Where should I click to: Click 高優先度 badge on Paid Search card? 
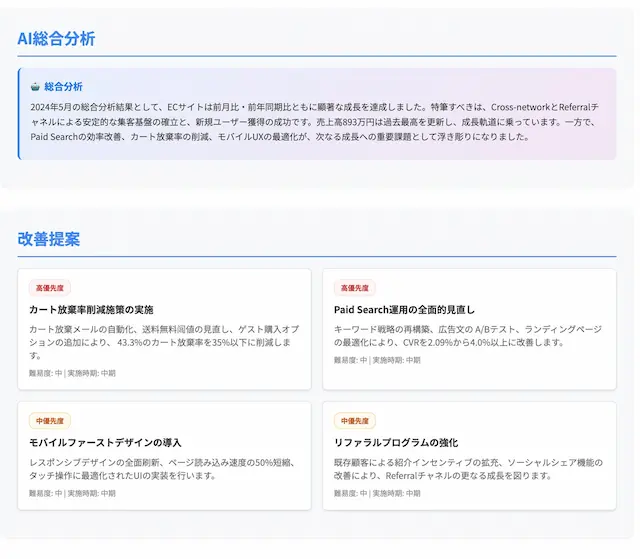click(355, 288)
